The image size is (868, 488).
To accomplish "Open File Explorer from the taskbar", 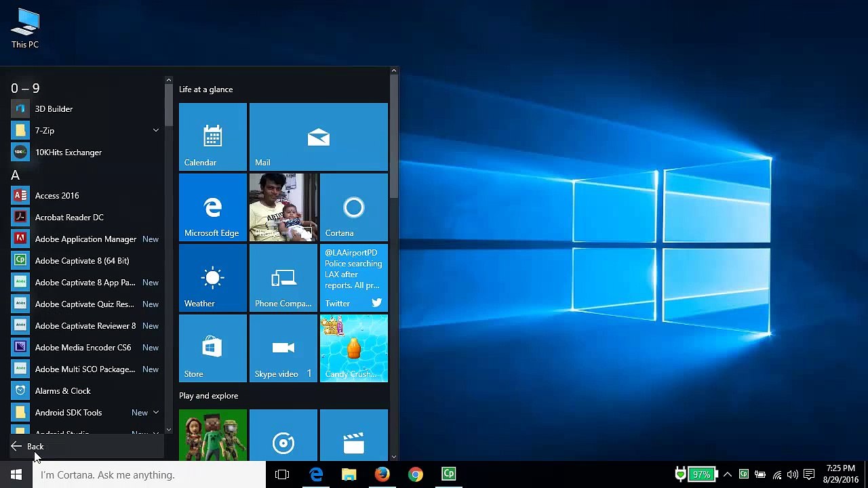I will tap(349, 474).
